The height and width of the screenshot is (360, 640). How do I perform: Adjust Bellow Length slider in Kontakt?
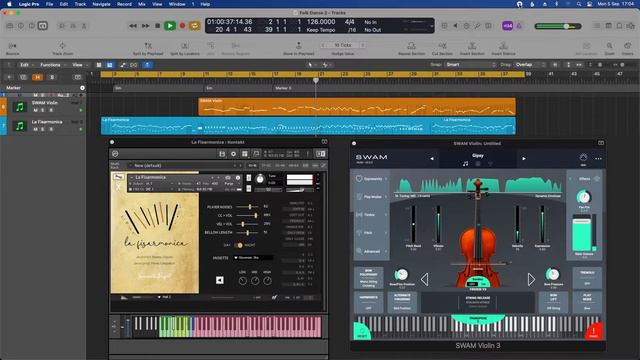click(247, 233)
